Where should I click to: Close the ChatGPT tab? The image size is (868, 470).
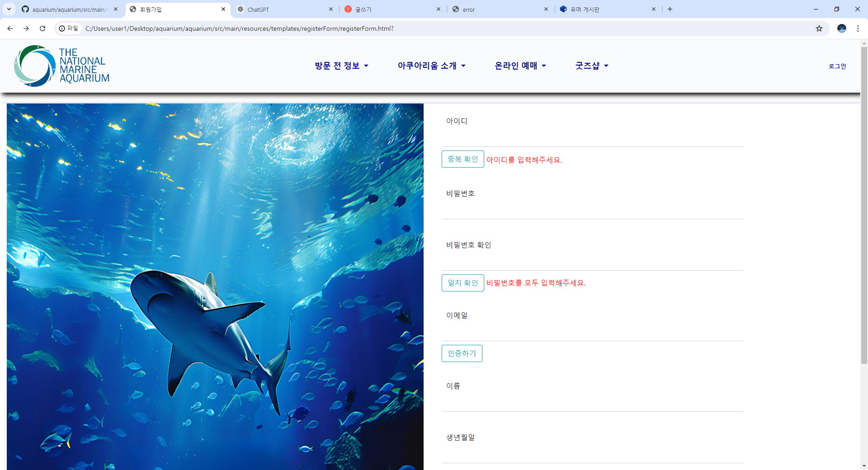(331, 9)
